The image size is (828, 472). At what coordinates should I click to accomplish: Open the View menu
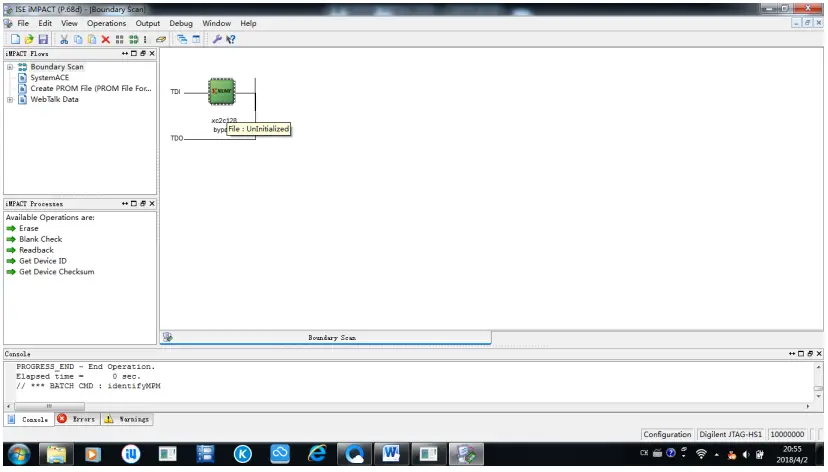click(x=69, y=23)
